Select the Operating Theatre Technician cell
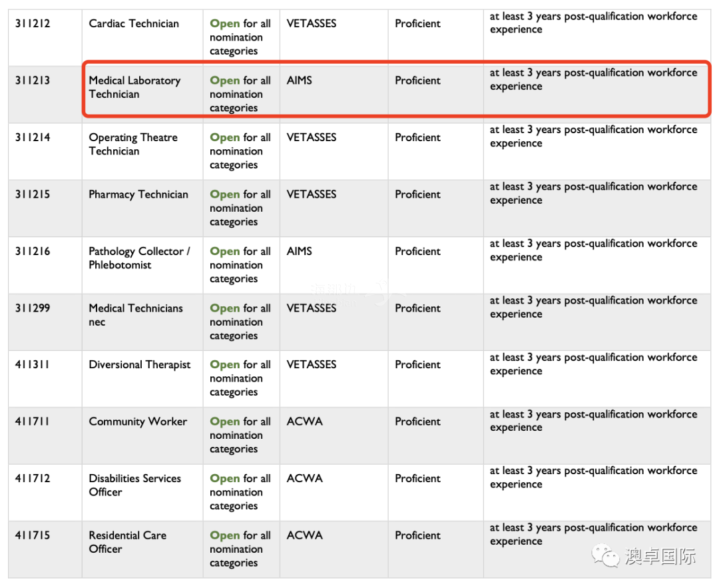The width and height of the screenshot is (719, 588). point(133,145)
